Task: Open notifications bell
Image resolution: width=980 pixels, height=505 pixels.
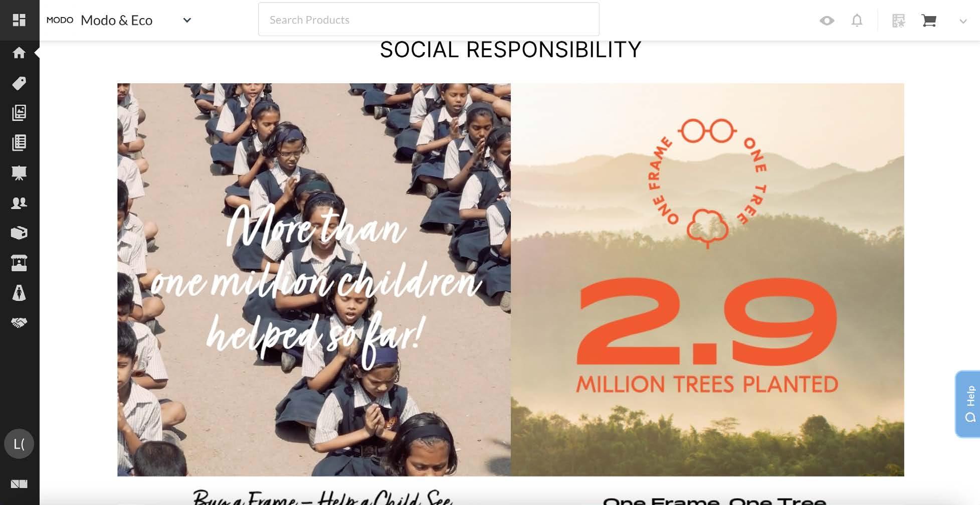Action: (857, 21)
